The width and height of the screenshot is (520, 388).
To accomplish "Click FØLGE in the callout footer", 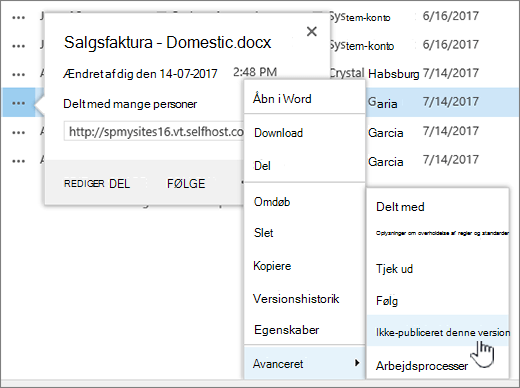I will 186,184.
